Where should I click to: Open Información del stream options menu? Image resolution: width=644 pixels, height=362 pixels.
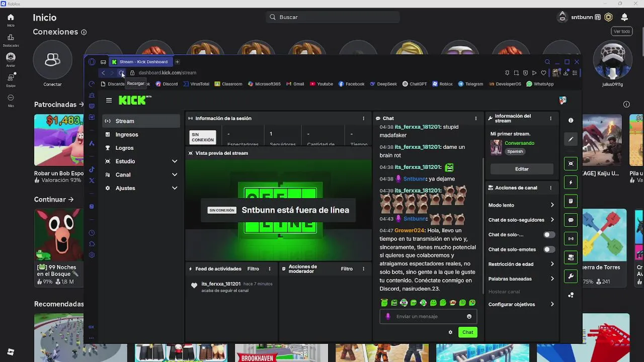[x=550, y=118]
